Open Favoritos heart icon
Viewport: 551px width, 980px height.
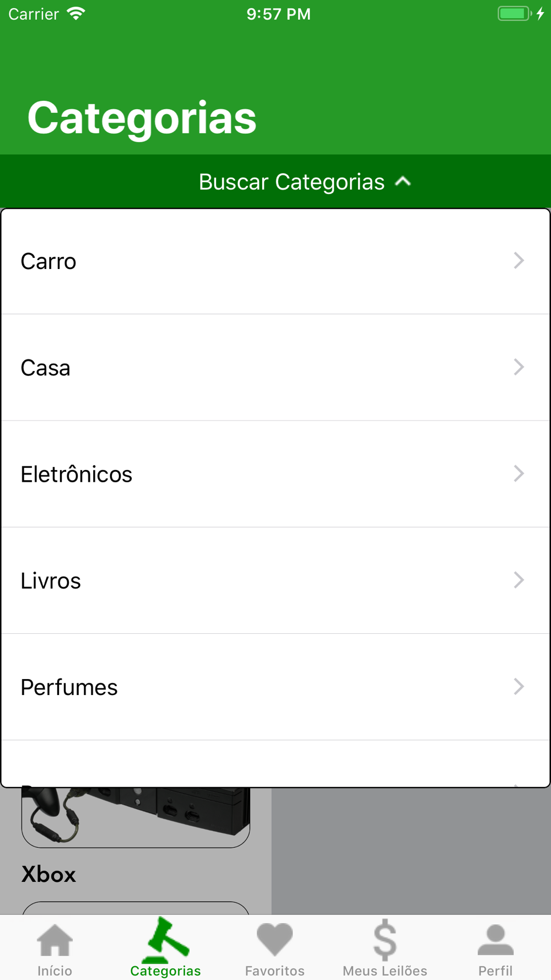[274, 939]
